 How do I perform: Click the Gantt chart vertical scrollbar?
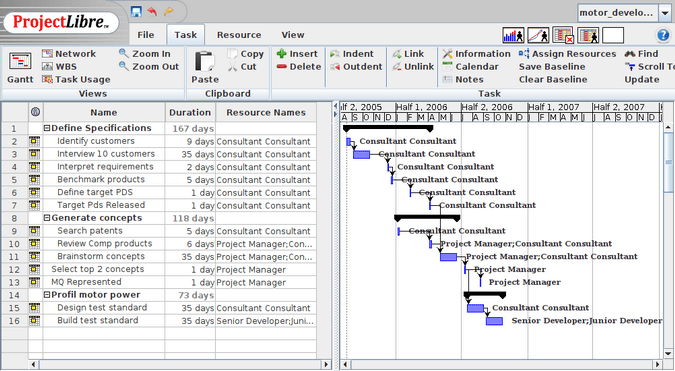pyautogui.click(x=668, y=240)
